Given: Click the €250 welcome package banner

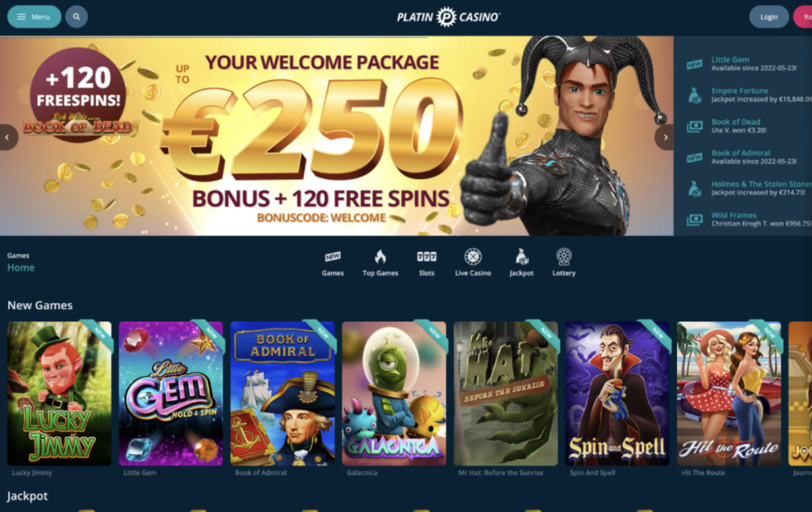Looking at the screenshot, I should tap(337, 136).
